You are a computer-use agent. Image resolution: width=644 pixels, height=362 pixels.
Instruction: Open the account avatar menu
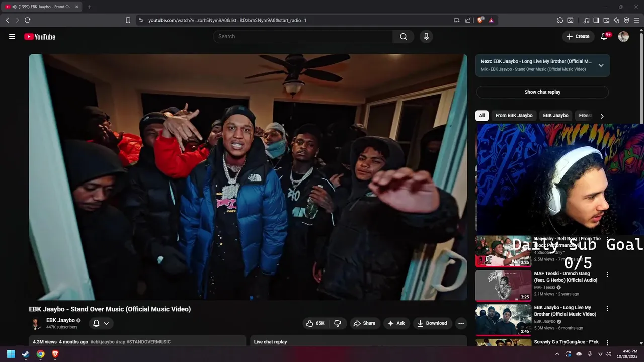click(623, 37)
